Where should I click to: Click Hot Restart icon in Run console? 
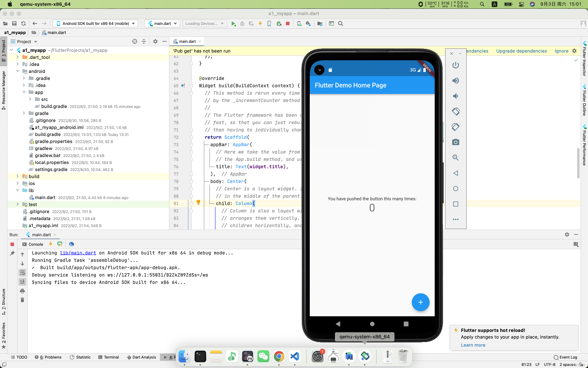pyautogui.click(x=60, y=244)
